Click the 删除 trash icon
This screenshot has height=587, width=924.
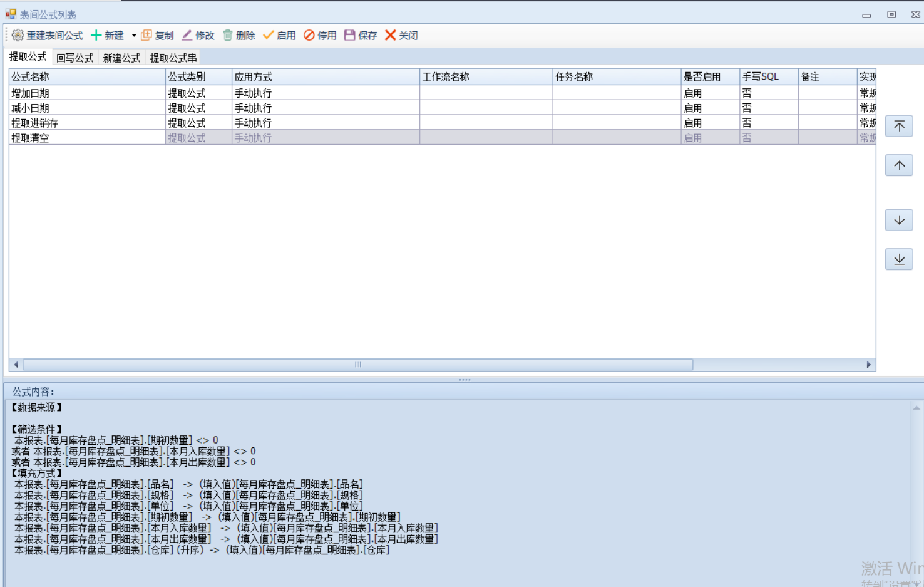(x=228, y=36)
